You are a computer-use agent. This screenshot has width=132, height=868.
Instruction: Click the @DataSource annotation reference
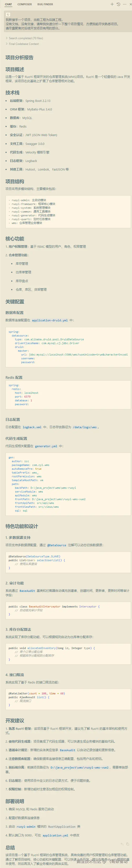57,545
